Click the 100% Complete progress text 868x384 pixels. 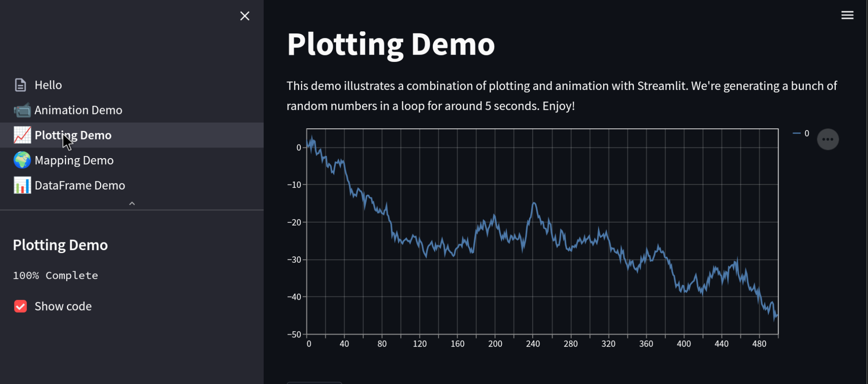pos(56,275)
